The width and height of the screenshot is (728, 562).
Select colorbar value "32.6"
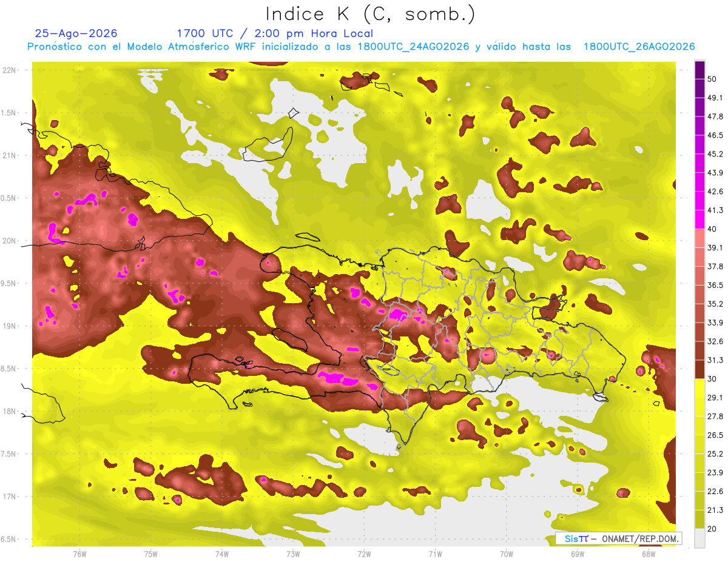point(716,341)
